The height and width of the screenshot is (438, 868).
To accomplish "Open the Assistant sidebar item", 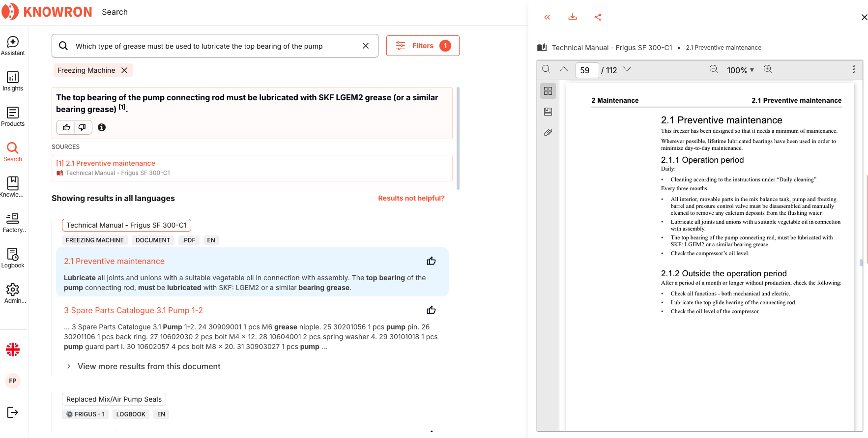I will (x=13, y=46).
